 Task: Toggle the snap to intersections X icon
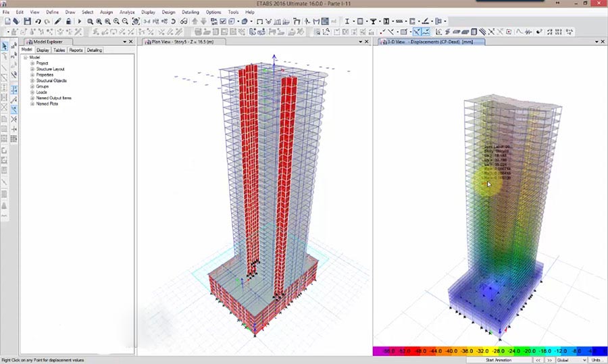(x=14, y=119)
